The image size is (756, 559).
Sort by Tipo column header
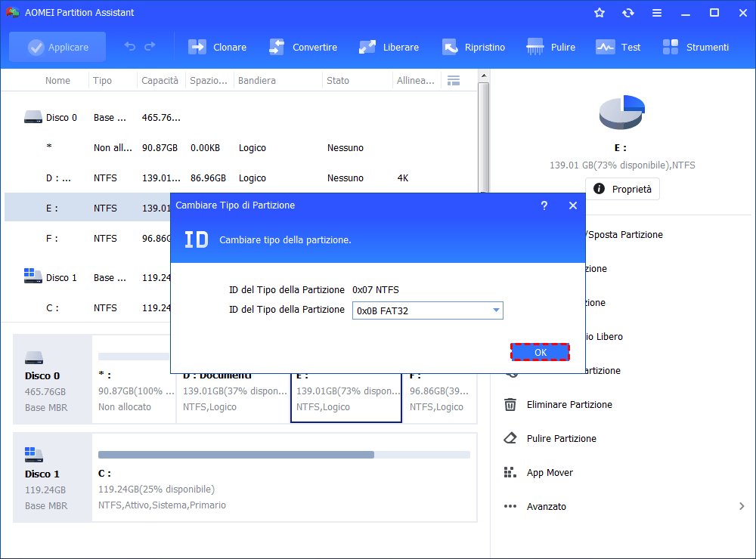(102, 81)
